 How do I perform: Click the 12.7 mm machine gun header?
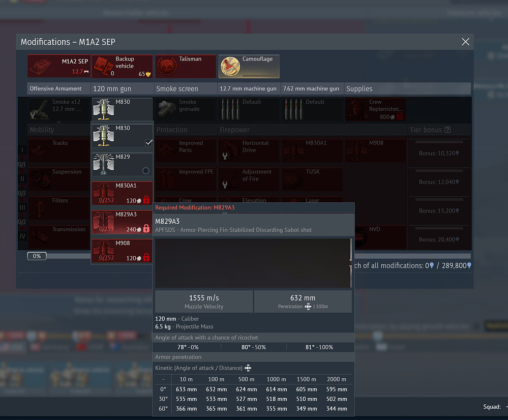[249, 88]
